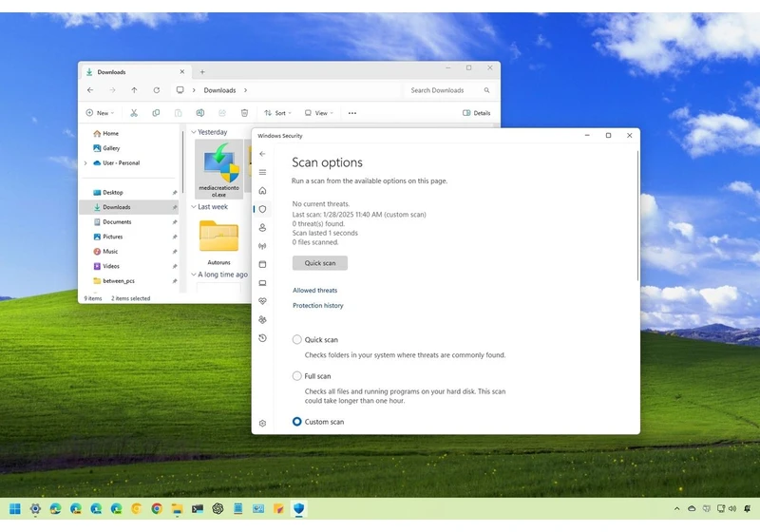The height and width of the screenshot is (532, 760).
Task: Open Start menu from taskbar
Action: pos(15,508)
